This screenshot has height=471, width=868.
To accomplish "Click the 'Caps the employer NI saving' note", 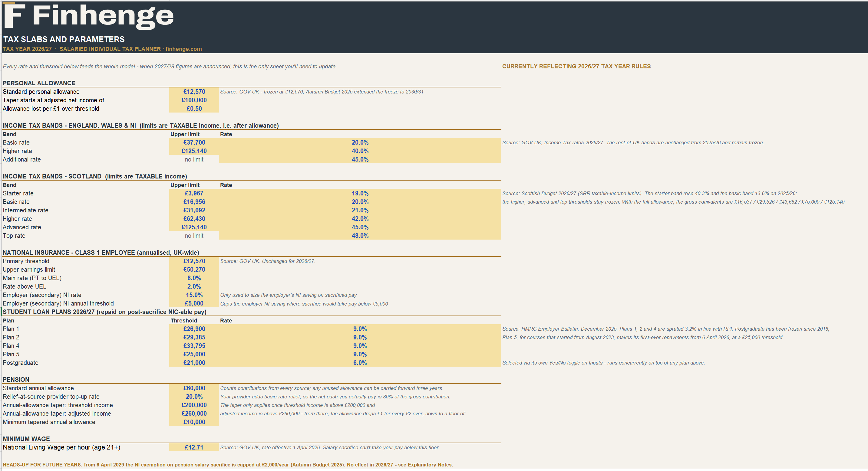I will pyautogui.click(x=304, y=304).
